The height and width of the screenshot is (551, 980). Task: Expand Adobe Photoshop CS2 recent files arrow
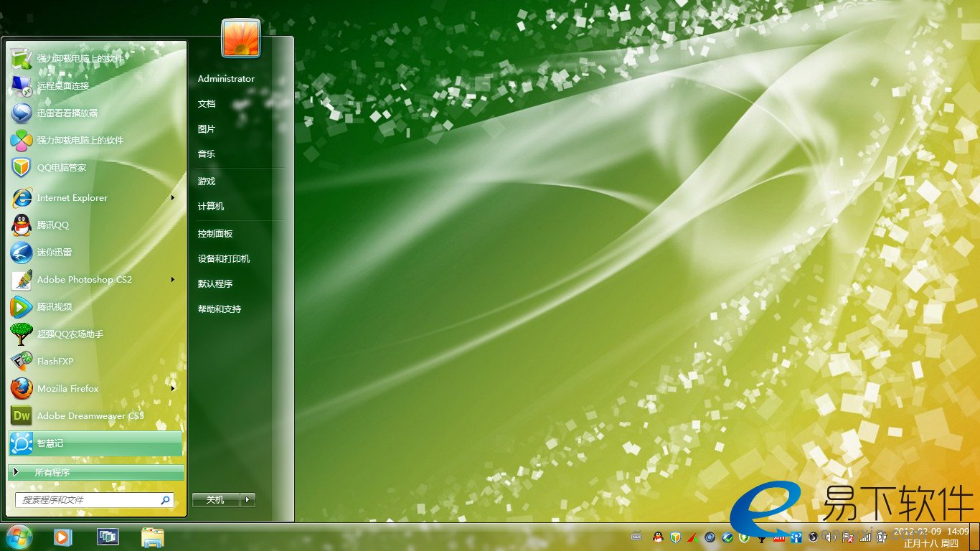coord(173,280)
